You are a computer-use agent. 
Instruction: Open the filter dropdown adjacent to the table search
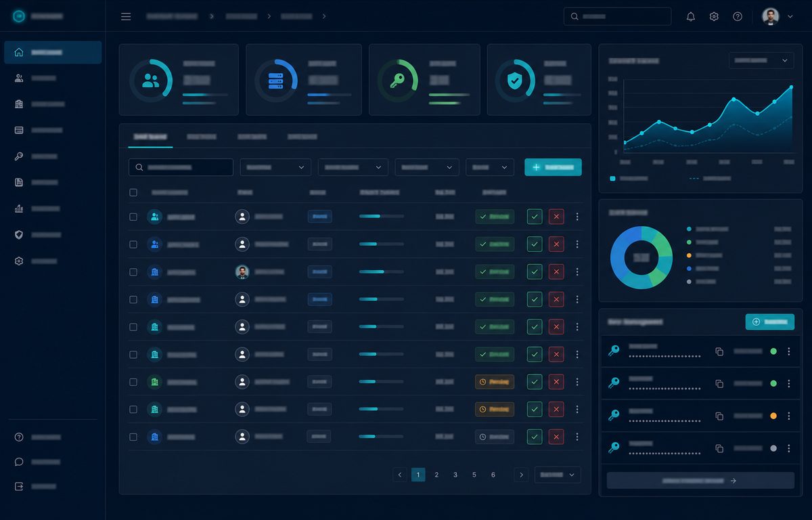pyautogui.click(x=275, y=167)
